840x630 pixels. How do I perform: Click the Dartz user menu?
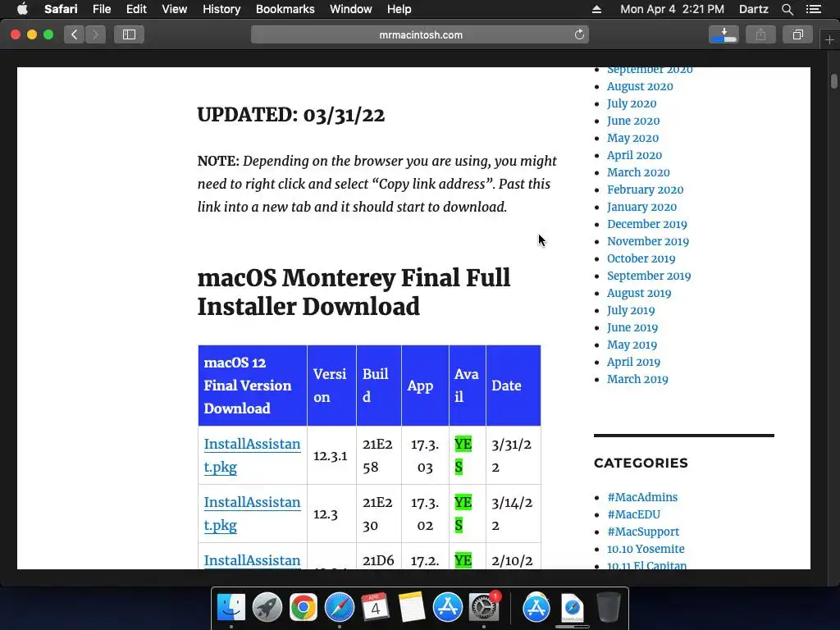pos(753,9)
